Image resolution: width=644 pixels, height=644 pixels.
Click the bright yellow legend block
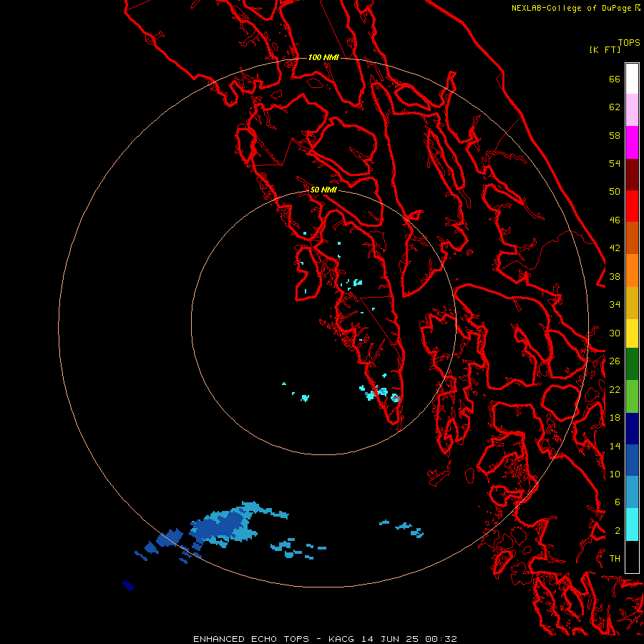pos(632,333)
